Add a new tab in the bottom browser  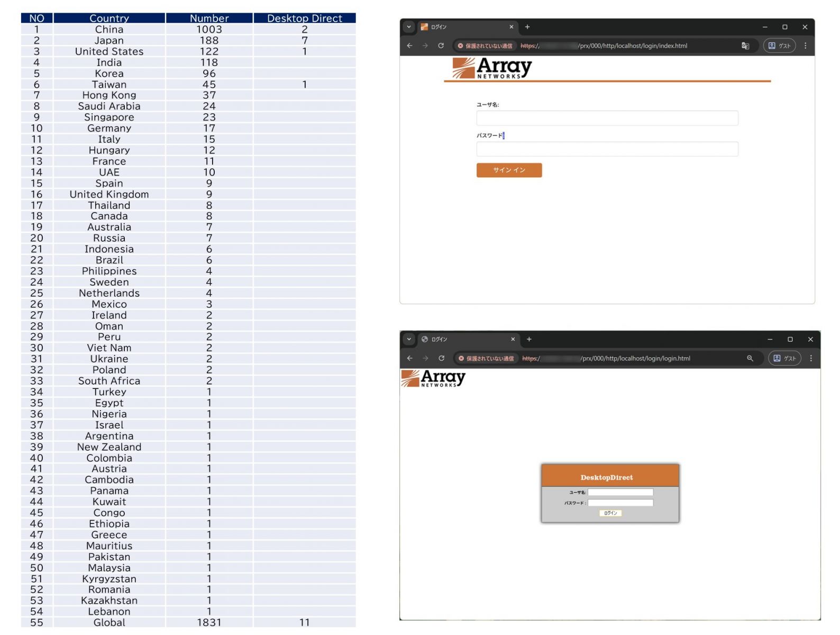[529, 339]
